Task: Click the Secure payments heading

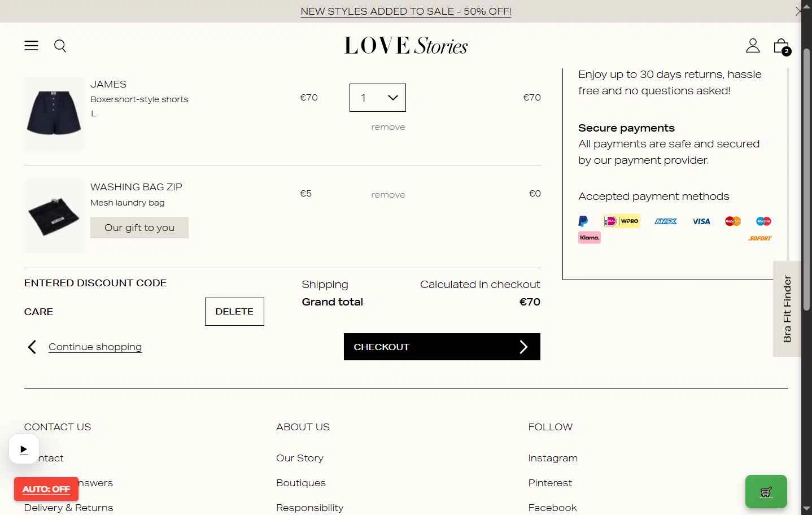Action: [x=626, y=128]
